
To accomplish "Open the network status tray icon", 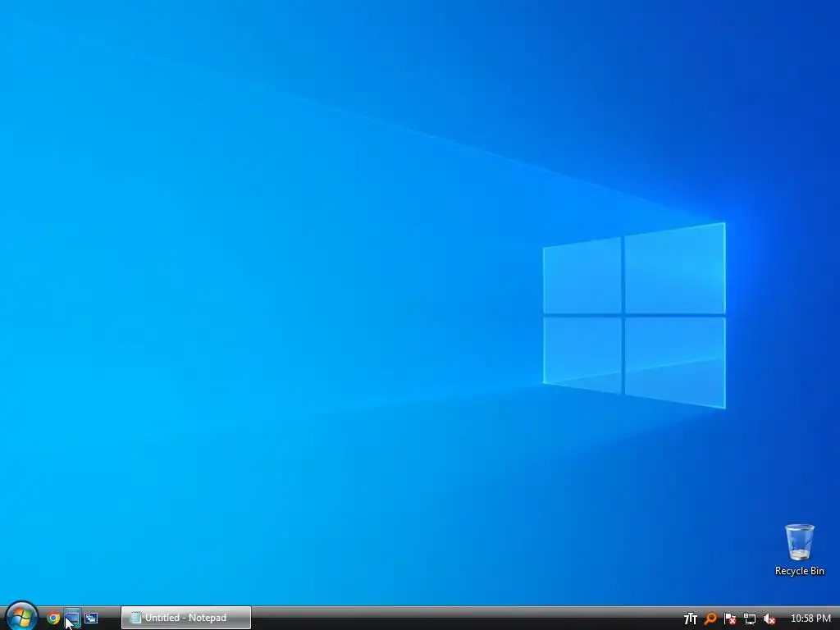I will (x=750, y=619).
